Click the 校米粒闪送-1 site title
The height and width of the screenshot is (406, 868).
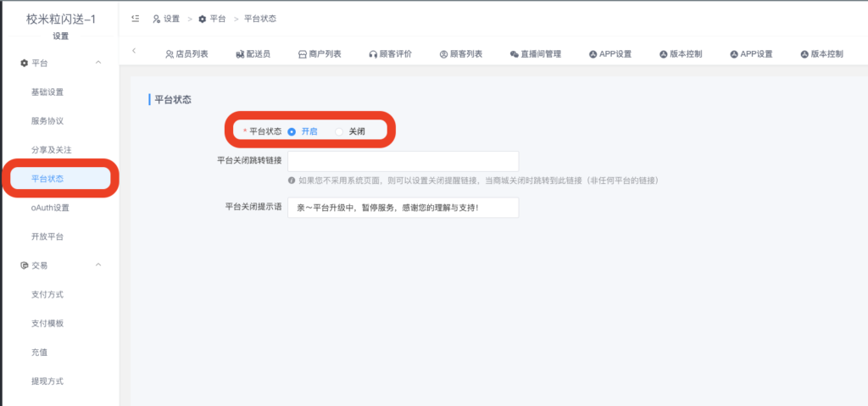[x=61, y=19]
